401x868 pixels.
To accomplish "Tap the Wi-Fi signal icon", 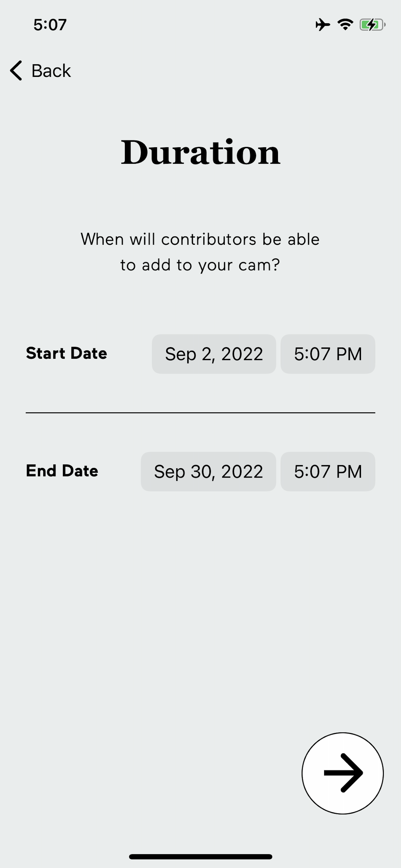I will point(345,25).
